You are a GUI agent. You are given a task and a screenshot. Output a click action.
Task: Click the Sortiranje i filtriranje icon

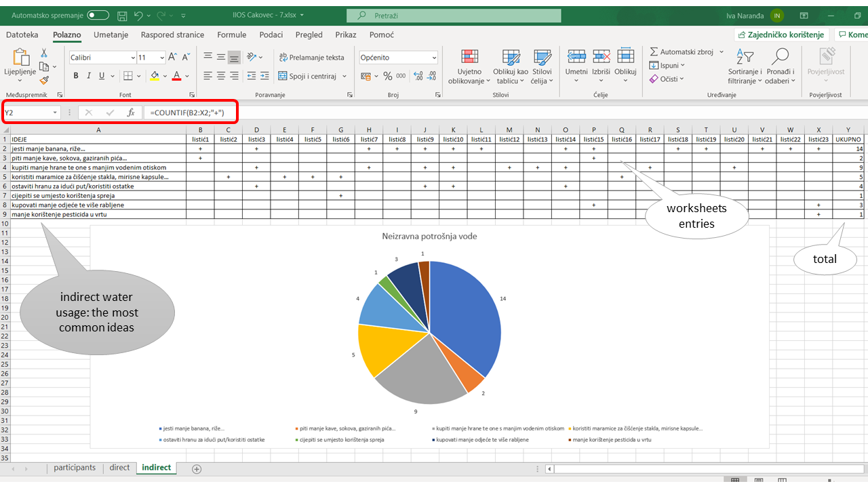coord(745,58)
